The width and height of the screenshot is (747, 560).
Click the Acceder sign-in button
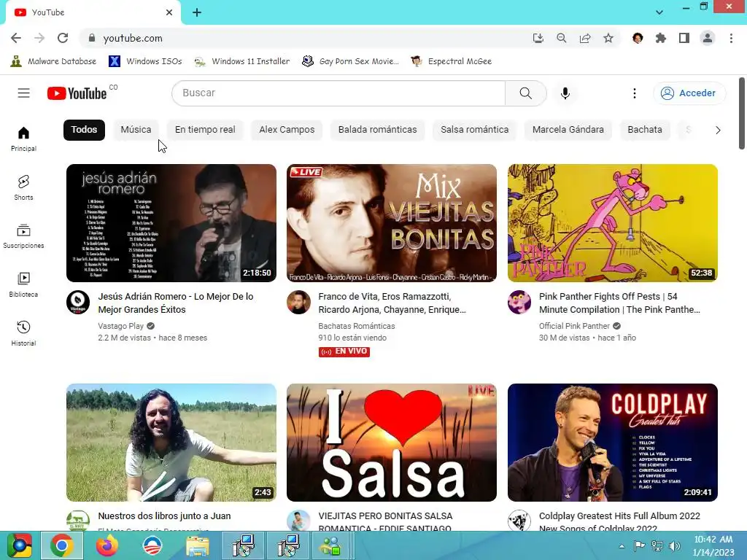689,93
